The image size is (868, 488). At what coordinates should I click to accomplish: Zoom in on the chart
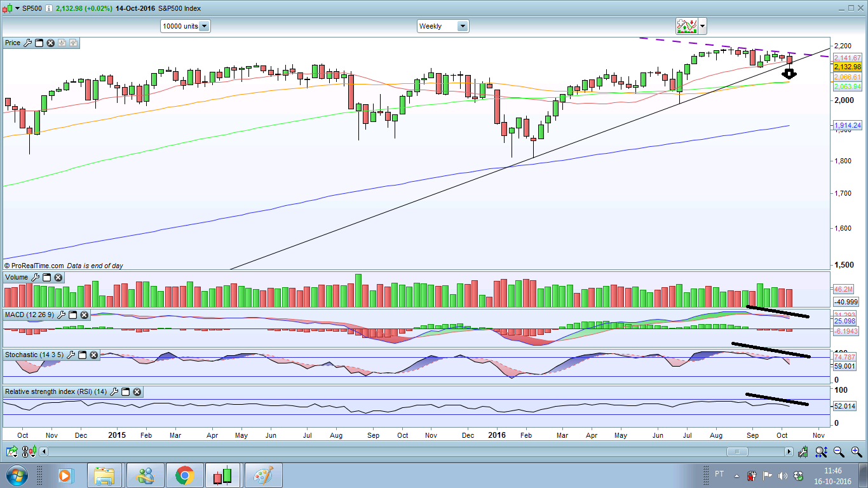(856, 452)
